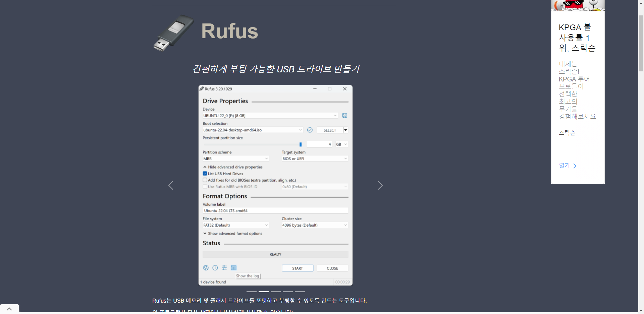The image size is (644, 314).
Task: Click the ad headline KPGA 볼 사용률
Action: pos(577,38)
